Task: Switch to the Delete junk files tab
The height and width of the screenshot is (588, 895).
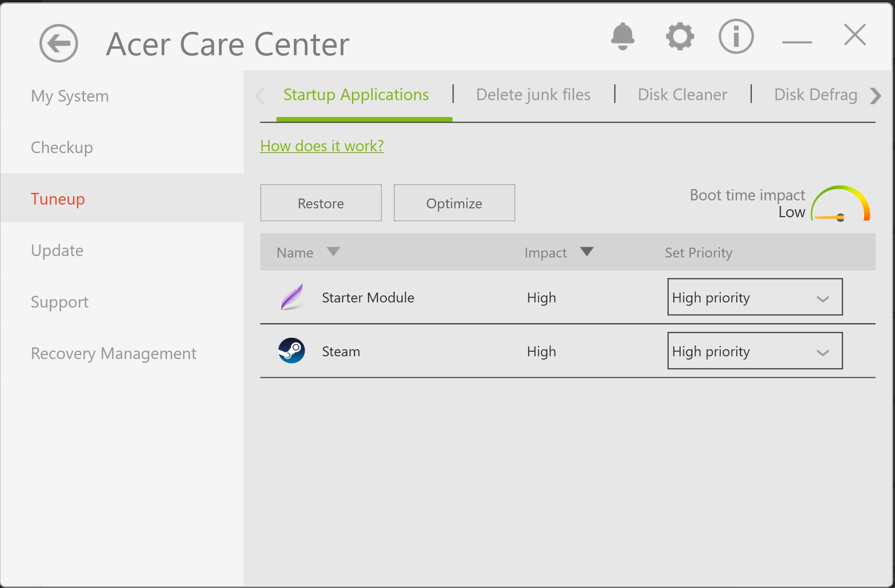Action: (x=533, y=95)
